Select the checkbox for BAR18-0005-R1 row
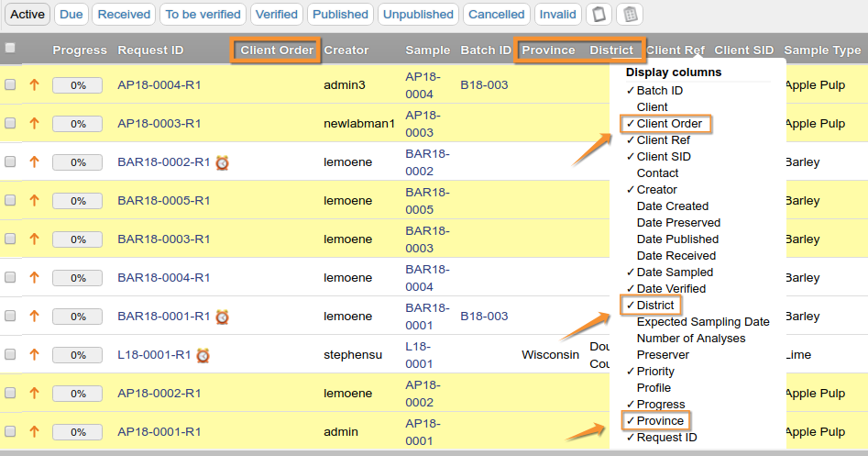Viewport: 868px width, 456px height. coord(10,201)
